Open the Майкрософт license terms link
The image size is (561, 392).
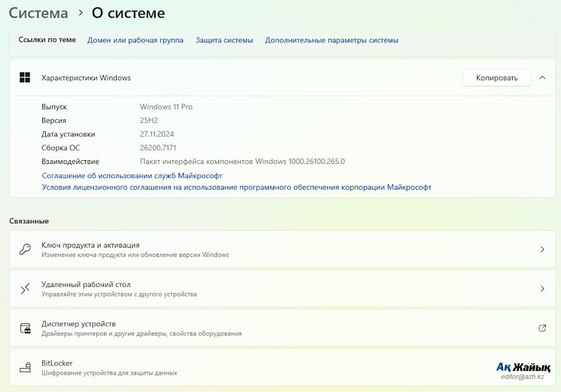click(236, 187)
